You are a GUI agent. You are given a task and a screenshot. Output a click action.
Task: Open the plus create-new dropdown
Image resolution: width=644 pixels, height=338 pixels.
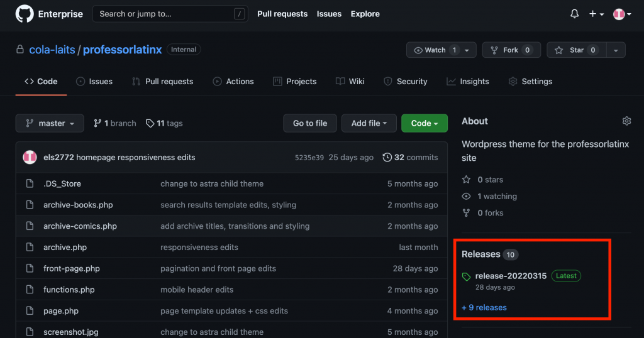point(596,14)
